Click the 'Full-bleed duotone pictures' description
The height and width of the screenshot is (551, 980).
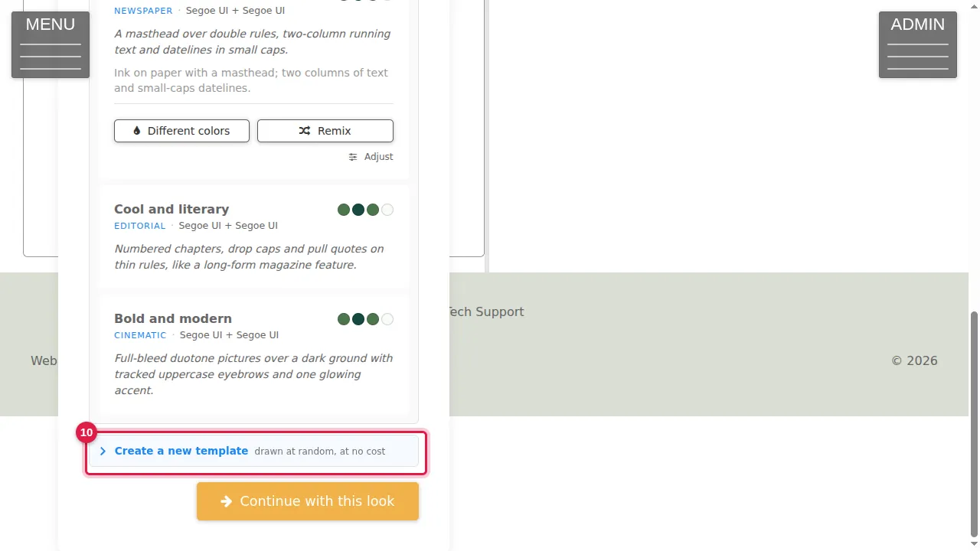tap(253, 374)
